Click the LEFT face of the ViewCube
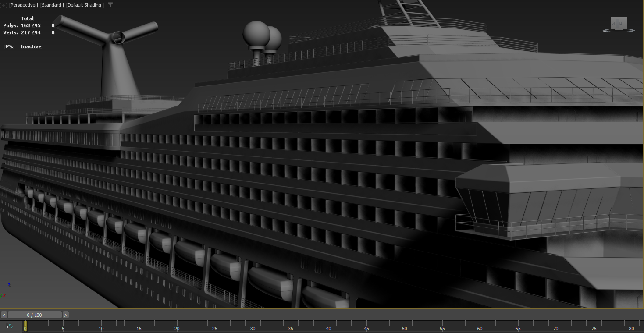 coord(622,23)
